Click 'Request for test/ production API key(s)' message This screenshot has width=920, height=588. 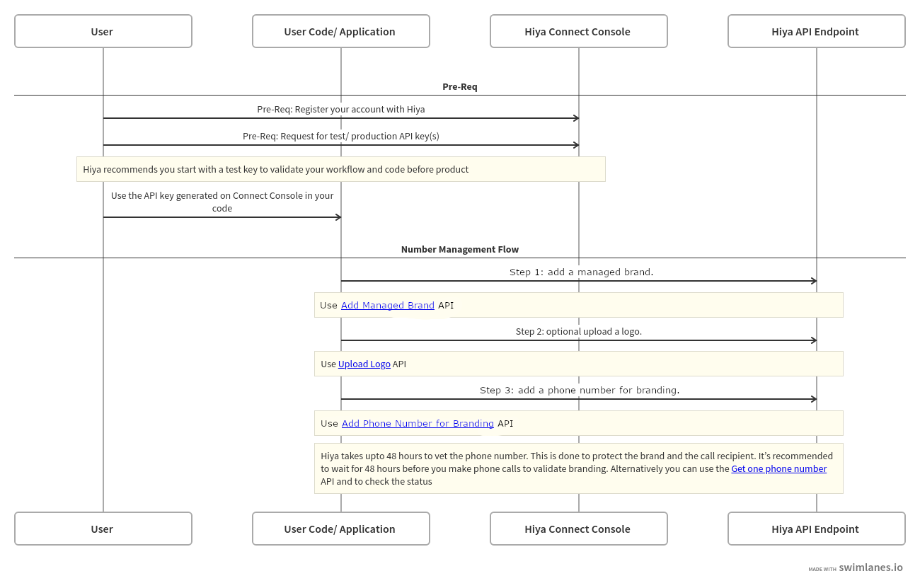[x=341, y=137]
